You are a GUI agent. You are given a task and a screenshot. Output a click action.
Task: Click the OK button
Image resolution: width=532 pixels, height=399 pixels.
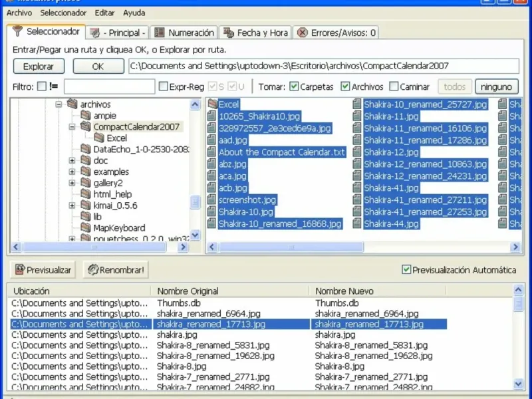98,66
